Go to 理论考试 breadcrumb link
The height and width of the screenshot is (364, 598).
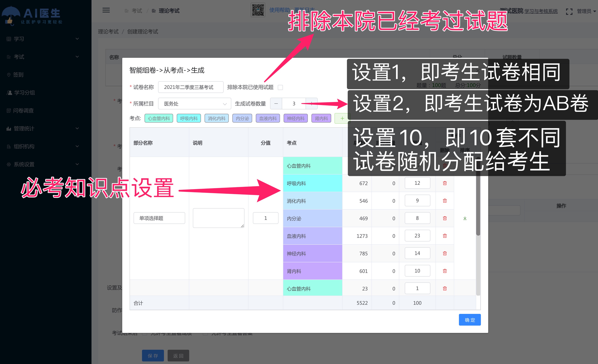pos(108,31)
